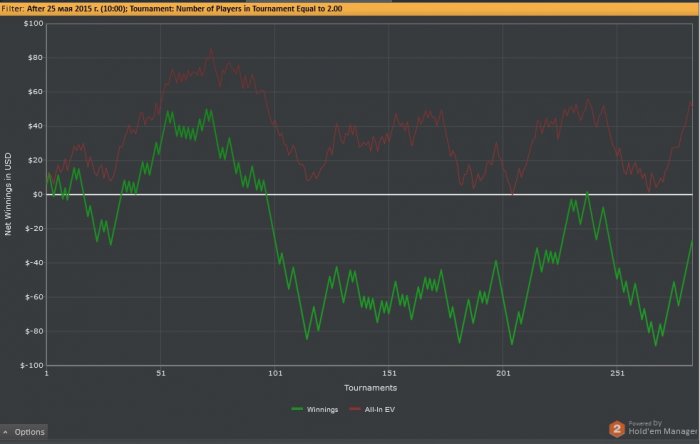Select the $-60 y-axis label

click(x=31, y=297)
